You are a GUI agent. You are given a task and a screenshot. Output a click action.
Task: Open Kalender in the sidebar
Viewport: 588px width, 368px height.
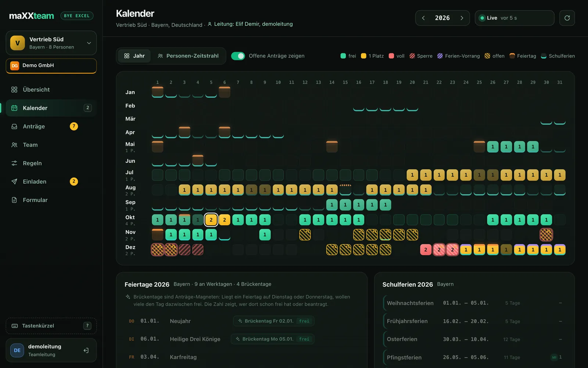(x=51, y=108)
